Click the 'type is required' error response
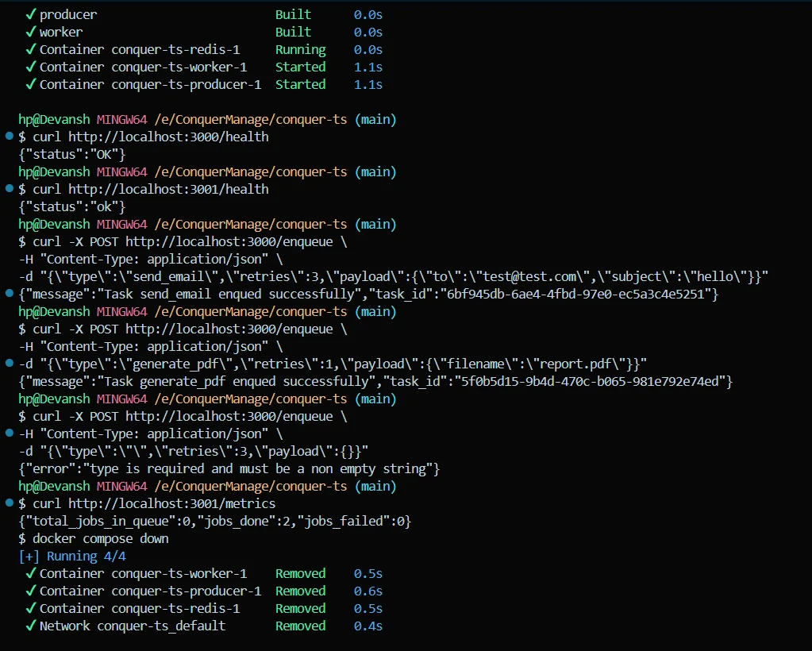Screen dimensions: 812x651 pos(229,469)
